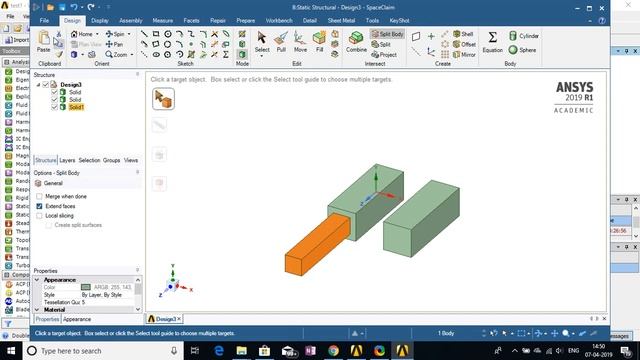Click the Windows Start button
The image size is (640, 360).
click(11, 351)
